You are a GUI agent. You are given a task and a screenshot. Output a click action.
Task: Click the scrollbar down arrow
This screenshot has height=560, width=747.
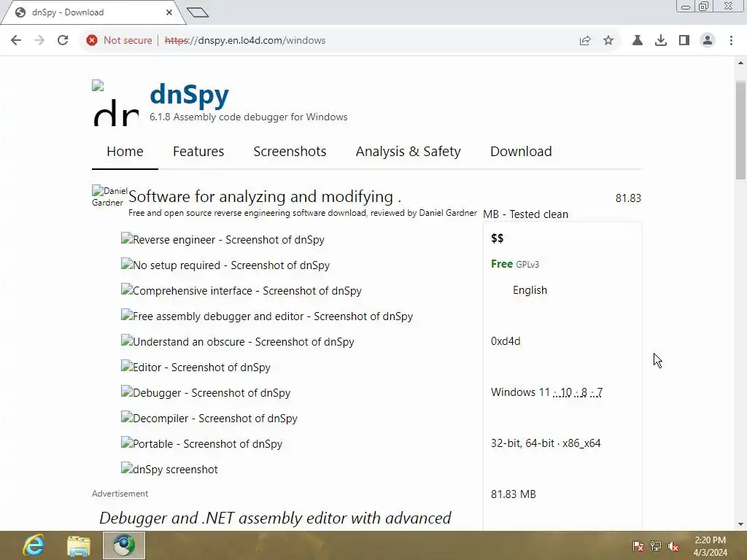point(740,524)
